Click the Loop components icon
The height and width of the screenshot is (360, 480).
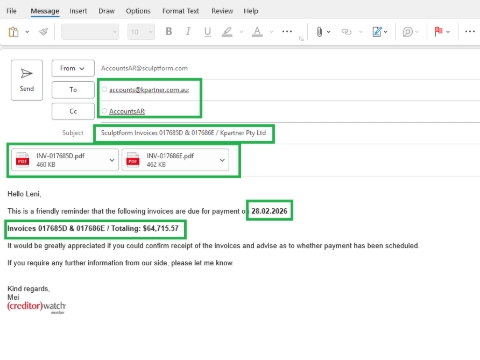coord(408,32)
